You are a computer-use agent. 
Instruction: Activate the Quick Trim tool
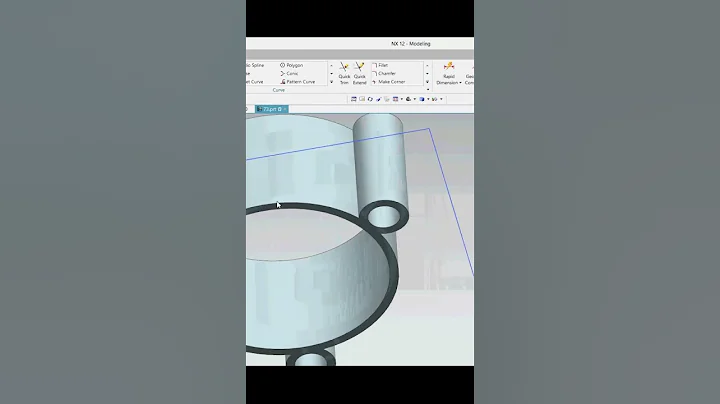pos(344,73)
